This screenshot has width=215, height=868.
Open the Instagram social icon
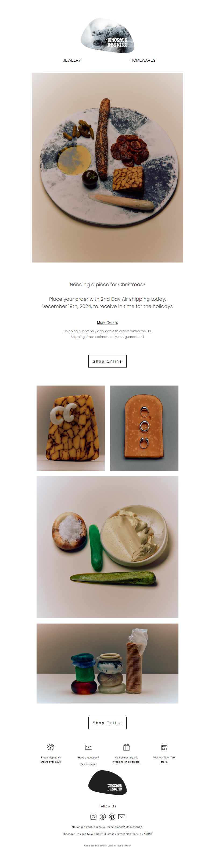click(94, 817)
